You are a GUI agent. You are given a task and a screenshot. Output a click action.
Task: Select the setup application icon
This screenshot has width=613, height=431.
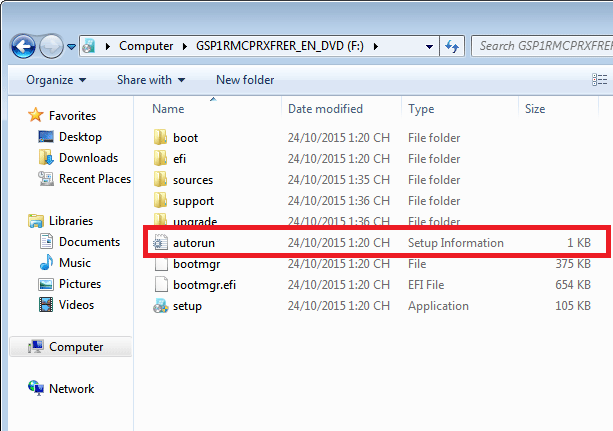[160, 306]
